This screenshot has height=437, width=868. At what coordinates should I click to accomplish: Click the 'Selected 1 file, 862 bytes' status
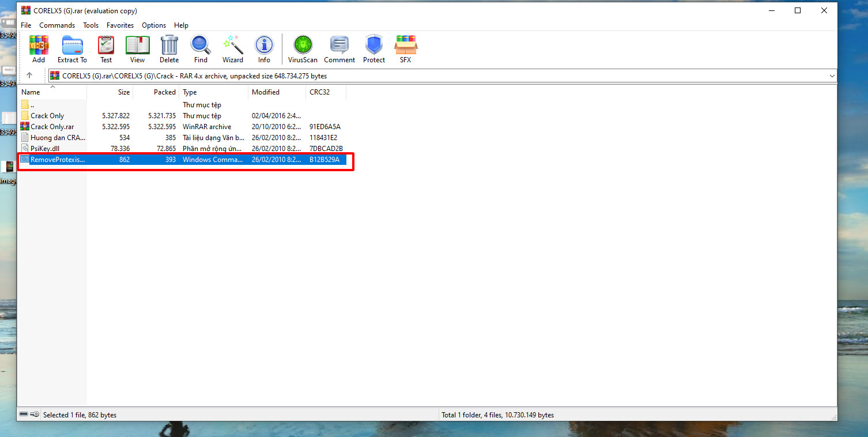(80, 415)
